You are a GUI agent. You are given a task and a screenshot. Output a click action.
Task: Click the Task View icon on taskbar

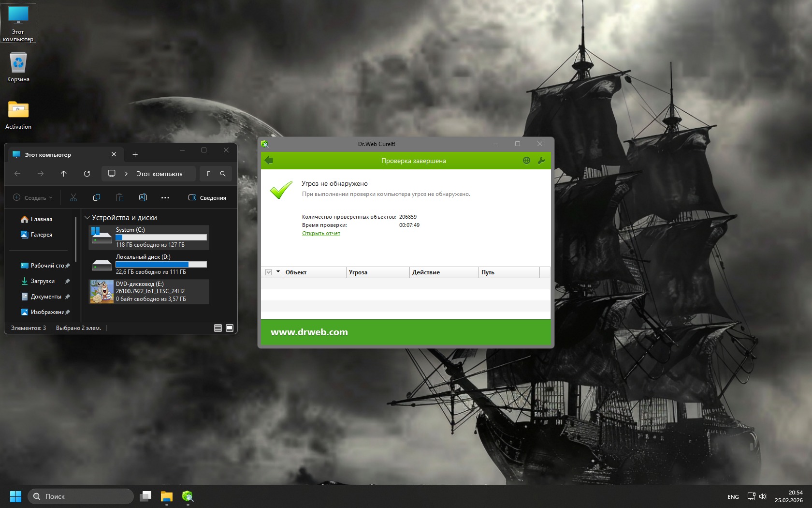coord(145,496)
